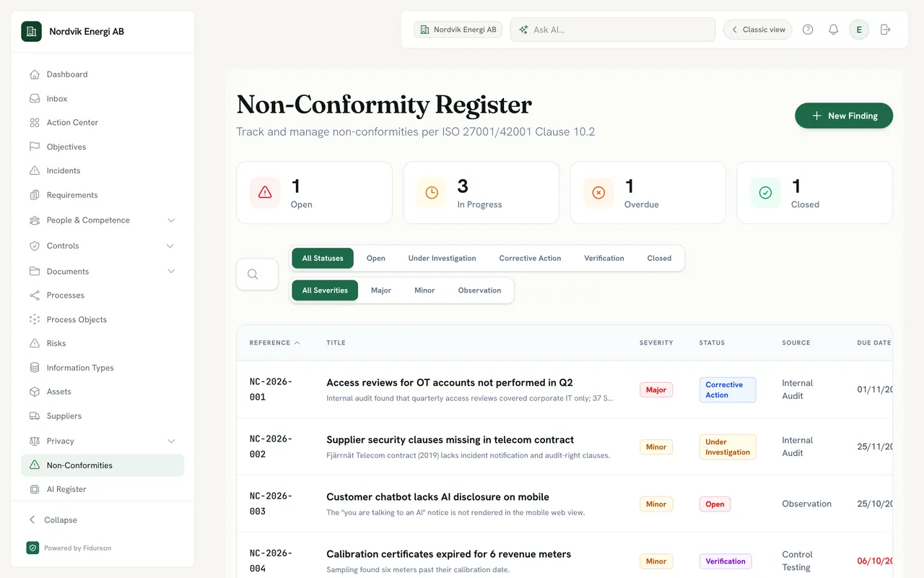Click the Objectives flag icon

[x=34, y=147]
